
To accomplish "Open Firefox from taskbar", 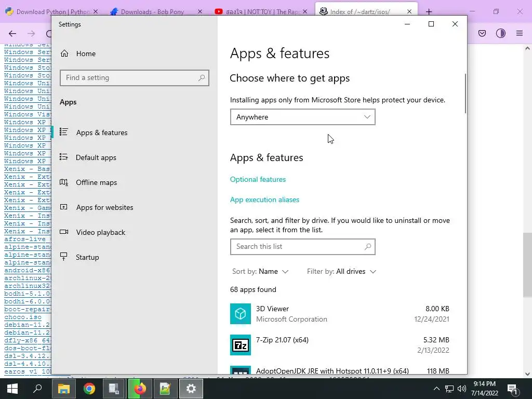I will 140,389.
